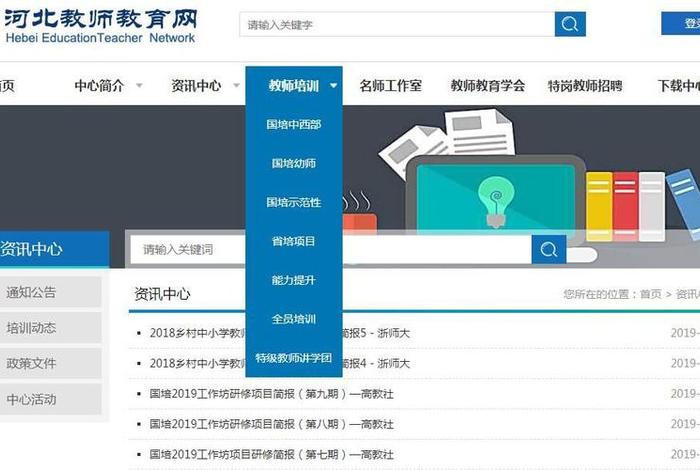Select 能力提升 from the dropdown menu
700x470 pixels.
tap(294, 280)
